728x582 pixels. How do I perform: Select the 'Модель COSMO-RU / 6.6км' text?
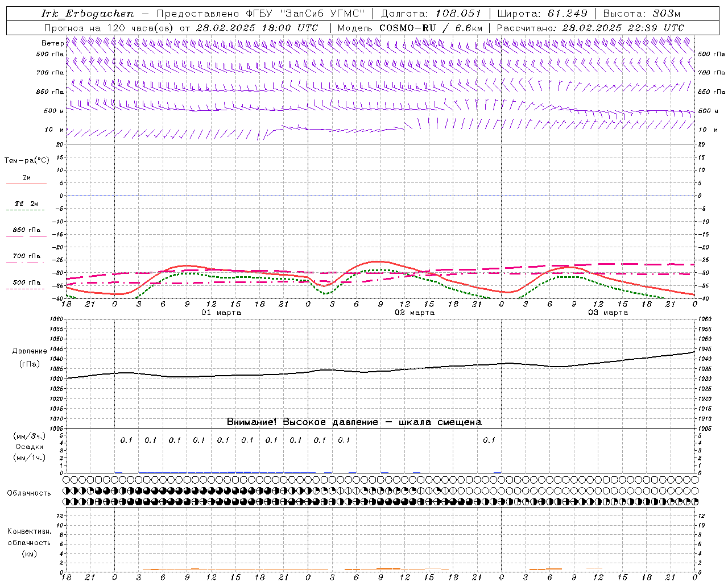tap(410, 28)
